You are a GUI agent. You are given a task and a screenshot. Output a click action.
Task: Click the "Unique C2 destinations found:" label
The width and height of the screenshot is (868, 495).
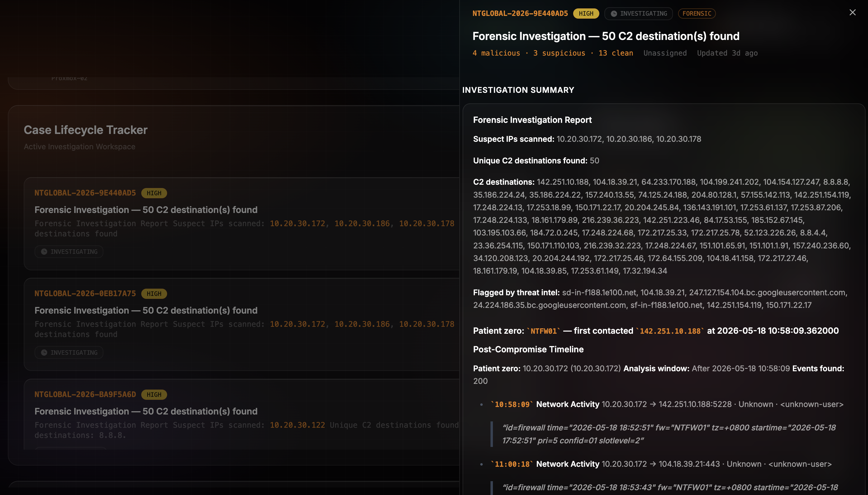coord(530,160)
